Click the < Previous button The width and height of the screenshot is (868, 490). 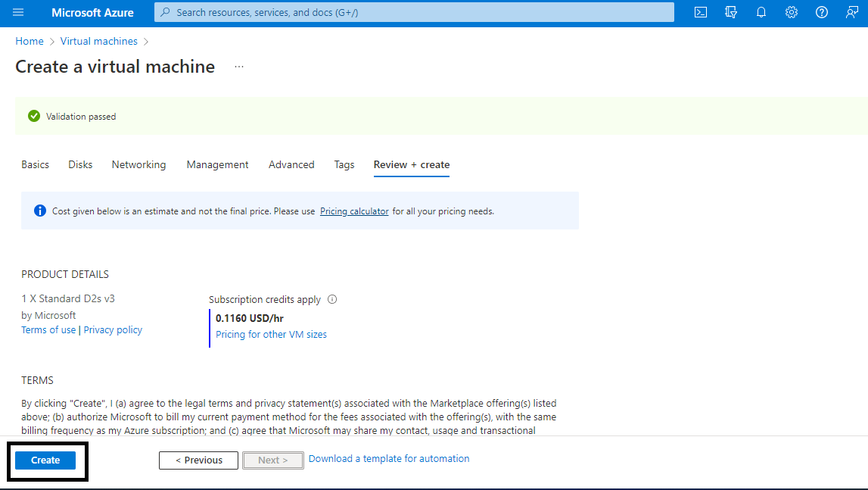coord(199,460)
